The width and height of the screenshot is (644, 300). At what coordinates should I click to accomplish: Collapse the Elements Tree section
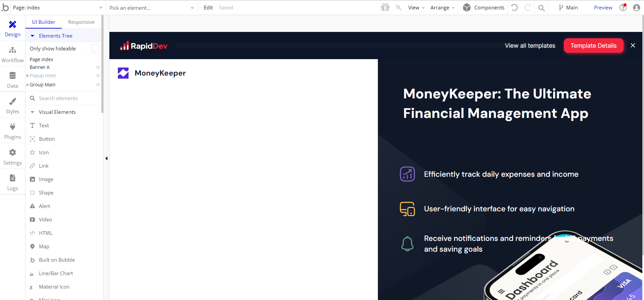coord(32,36)
